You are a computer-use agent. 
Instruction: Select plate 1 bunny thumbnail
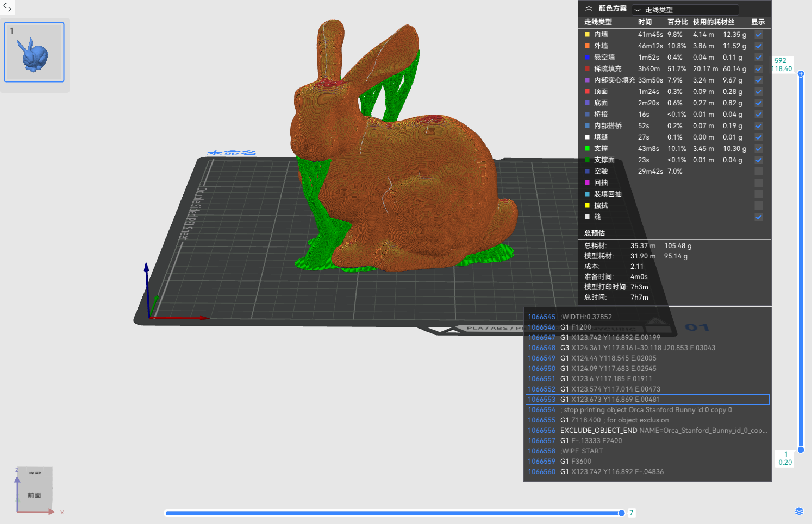point(34,52)
